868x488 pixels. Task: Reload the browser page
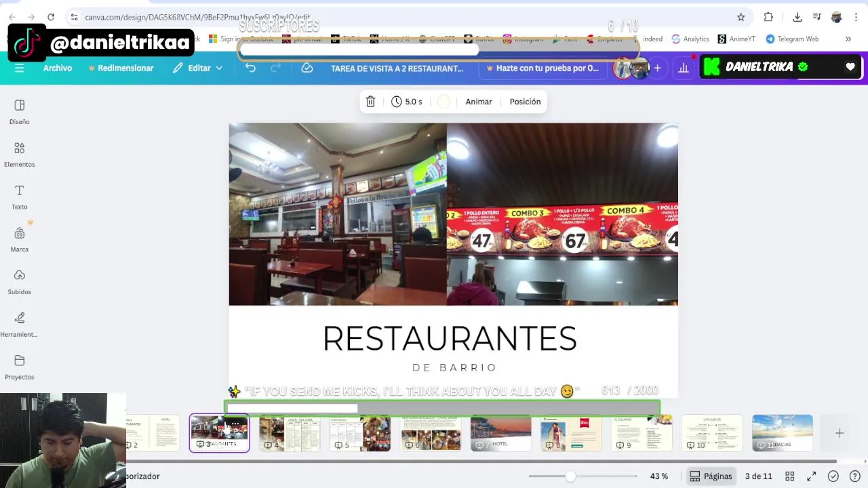(x=51, y=17)
